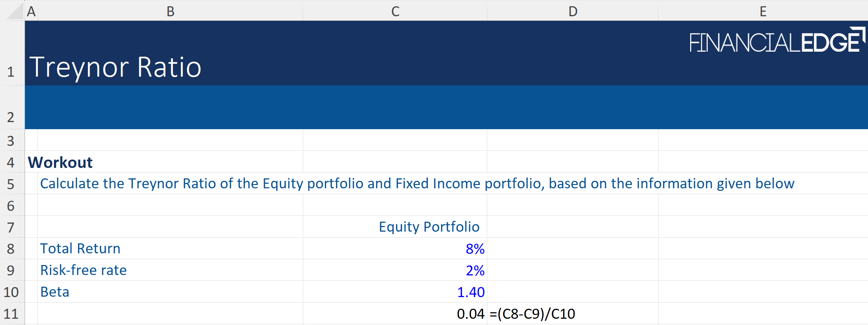Select row 11 header
Screen dimensions: 868x325
pyautogui.click(x=11, y=314)
